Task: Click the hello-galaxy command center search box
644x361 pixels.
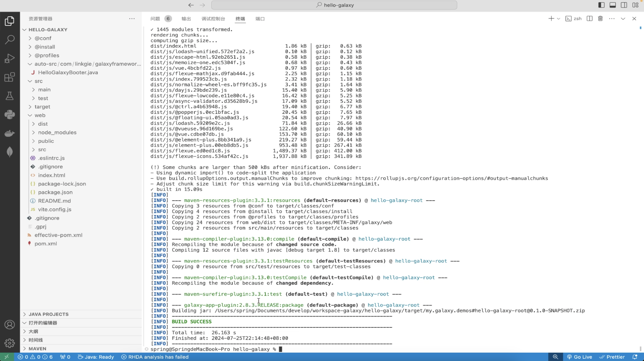Action: click(334, 5)
